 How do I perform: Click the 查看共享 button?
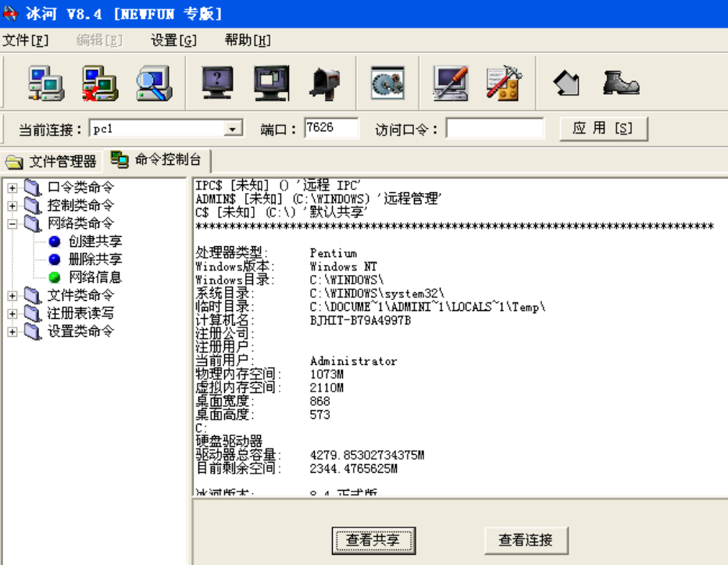point(373,540)
